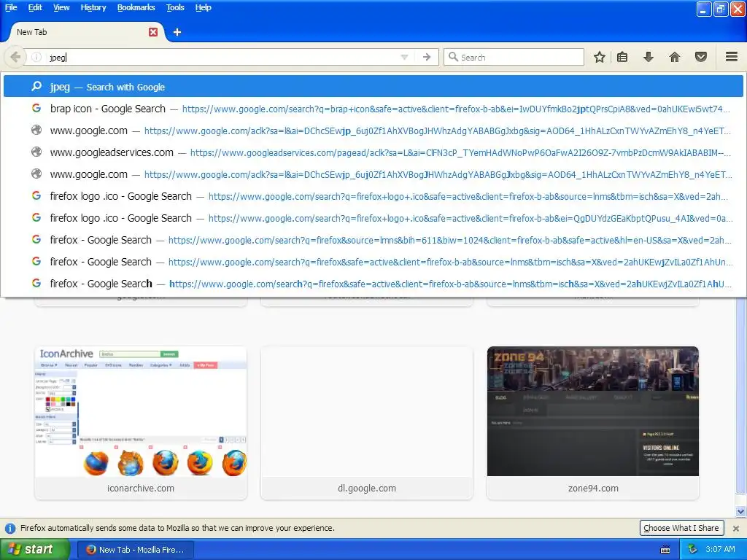This screenshot has width=747, height=560.
Task: Open the Windows start button
Action: point(34,549)
